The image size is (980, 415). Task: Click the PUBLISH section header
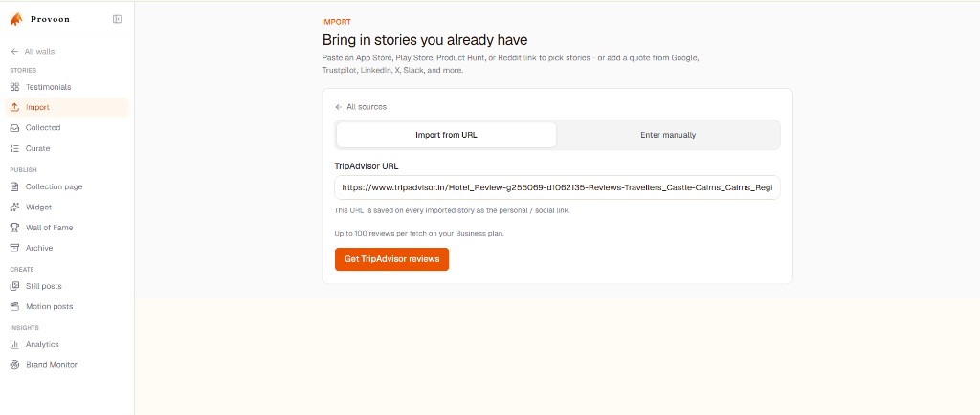(x=23, y=170)
